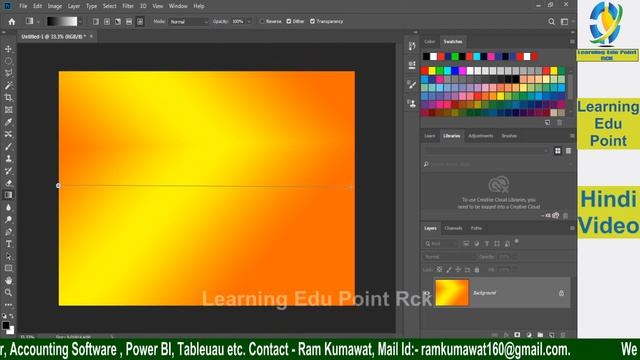Open the Swatches panel menu
This screenshot has height=360, width=640.
(x=572, y=42)
